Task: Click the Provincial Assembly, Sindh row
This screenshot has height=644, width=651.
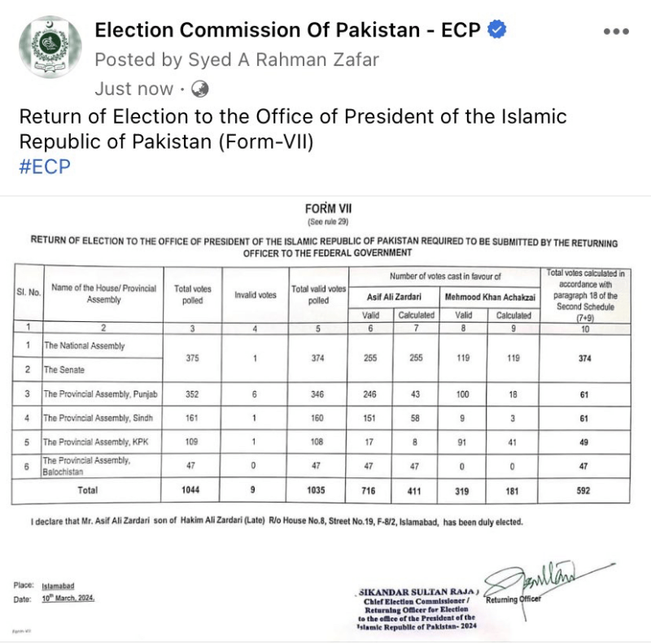Action: pyautogui.click(x=321, y=418)
